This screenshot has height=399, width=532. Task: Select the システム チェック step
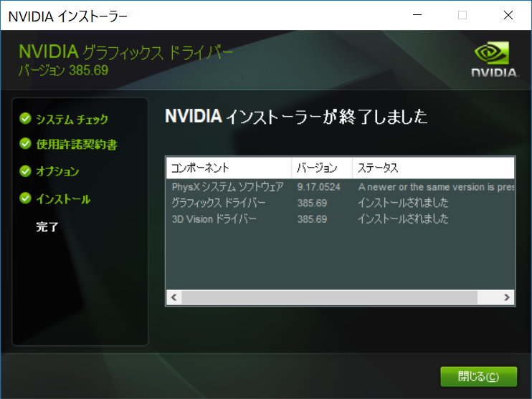(x=72, y=119)
